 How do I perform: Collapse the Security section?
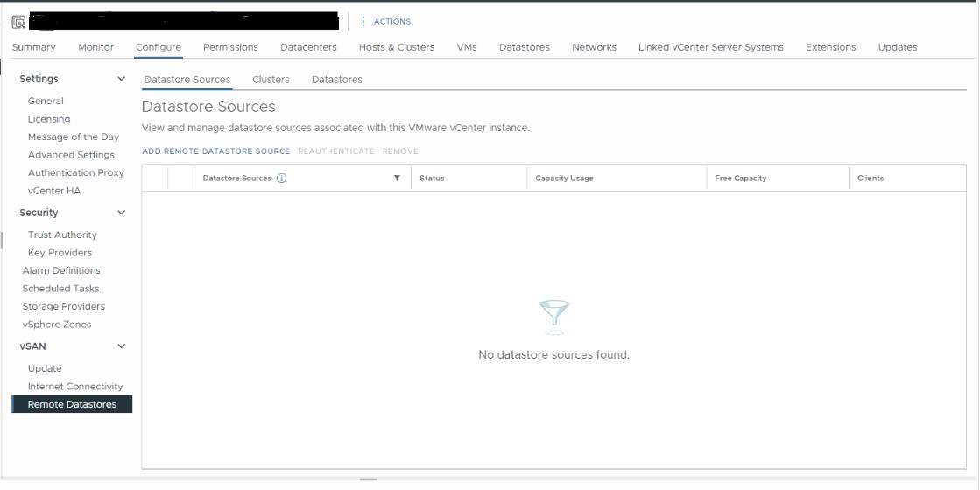click(121, 213)
